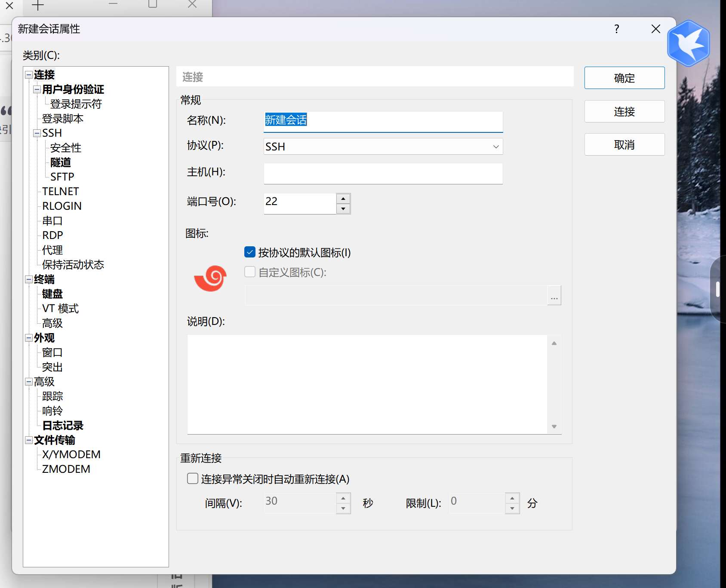This screenshot has width=726, height=588.
Task: Click the 确定 confirm button
Action: [624, 78]
